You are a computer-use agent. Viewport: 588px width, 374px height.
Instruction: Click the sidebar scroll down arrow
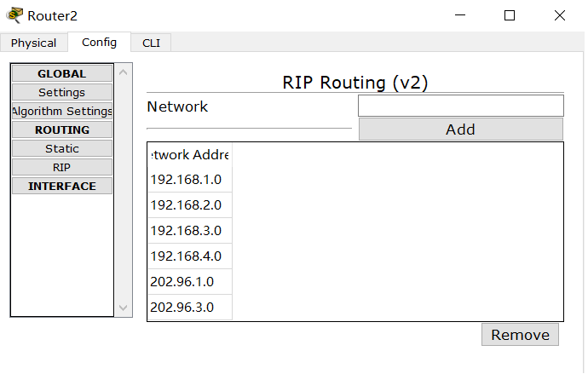click(x=124, y=308)
